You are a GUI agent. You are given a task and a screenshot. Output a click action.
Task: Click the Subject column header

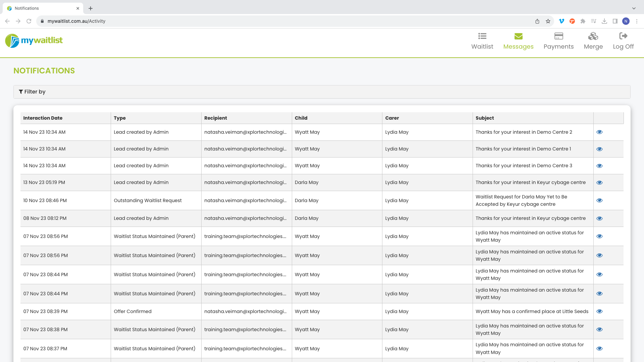[x=484, y=118]
